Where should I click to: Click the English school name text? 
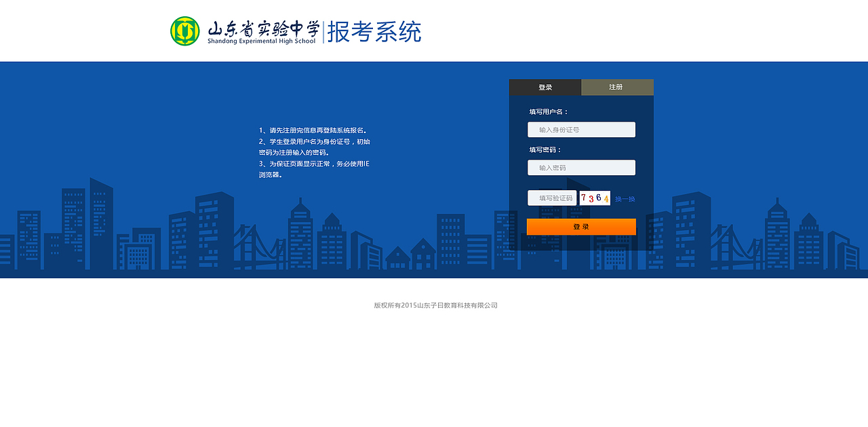261,39
